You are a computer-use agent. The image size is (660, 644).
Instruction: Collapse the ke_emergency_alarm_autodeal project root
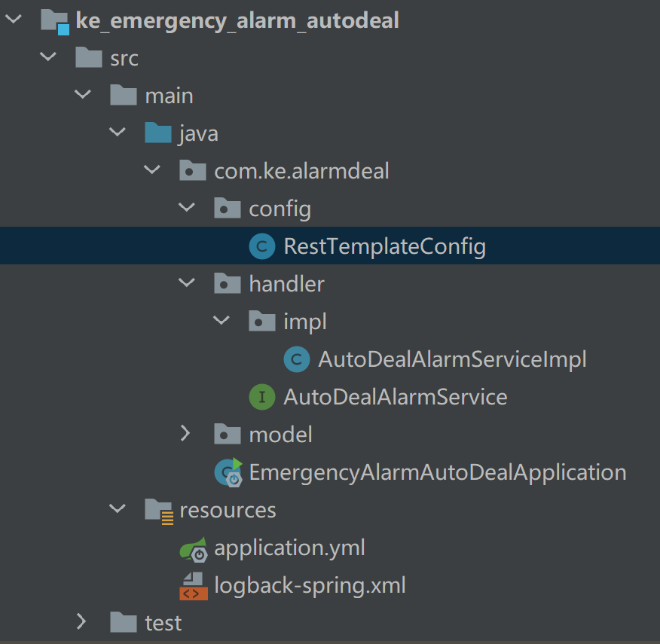[x=13, y=20]
